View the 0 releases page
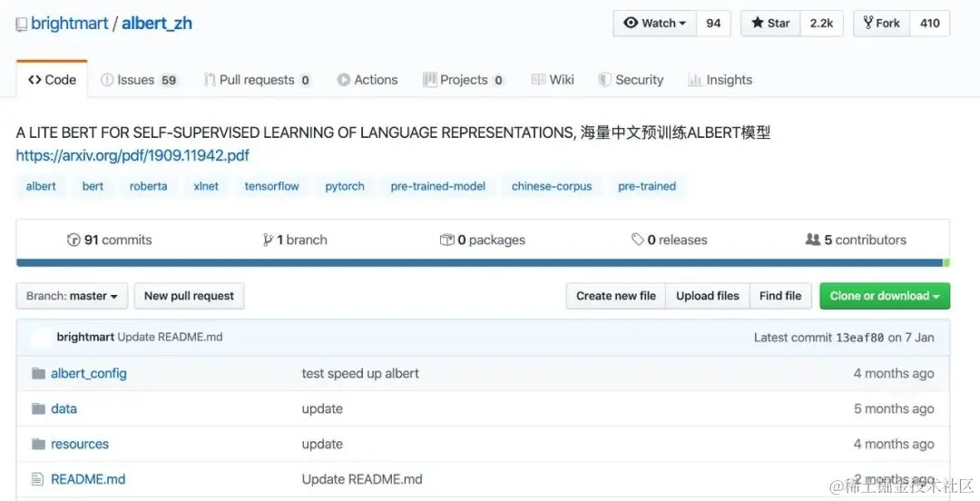 click(x=670, y=240)
